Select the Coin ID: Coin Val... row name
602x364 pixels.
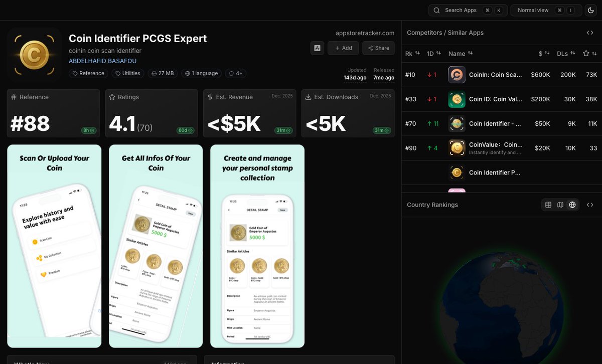496,99
